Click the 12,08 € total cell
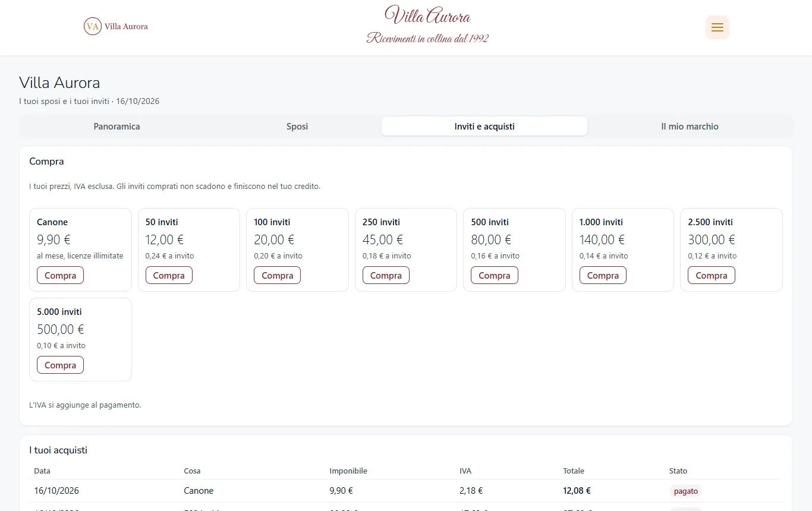This screenshot has height=511, width=812. tap(577, 491)
